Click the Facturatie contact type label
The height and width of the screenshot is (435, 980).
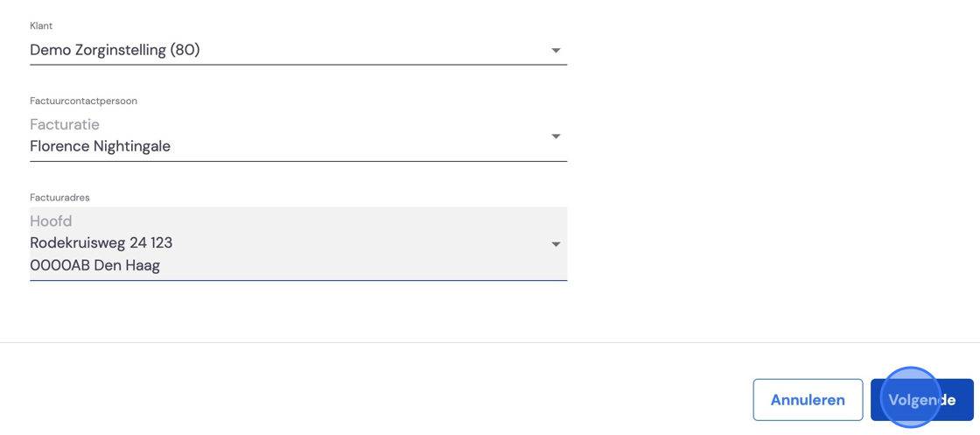click(x=65, y=125)
